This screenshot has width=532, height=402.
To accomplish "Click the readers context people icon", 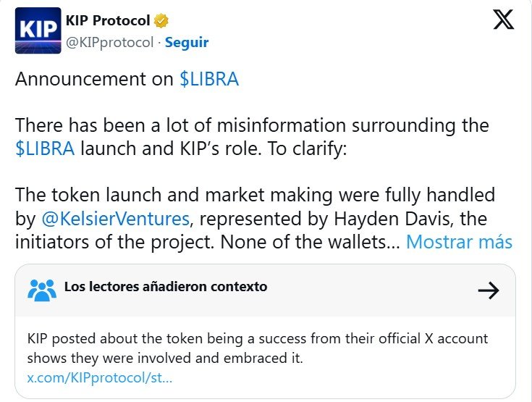I will 42,289.
